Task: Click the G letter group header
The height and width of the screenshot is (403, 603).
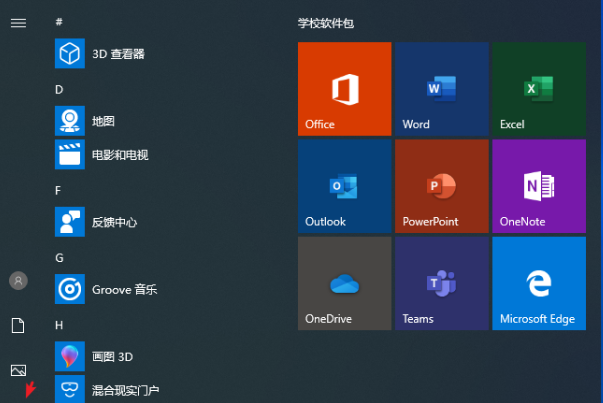Action: [x=59, y=258]
